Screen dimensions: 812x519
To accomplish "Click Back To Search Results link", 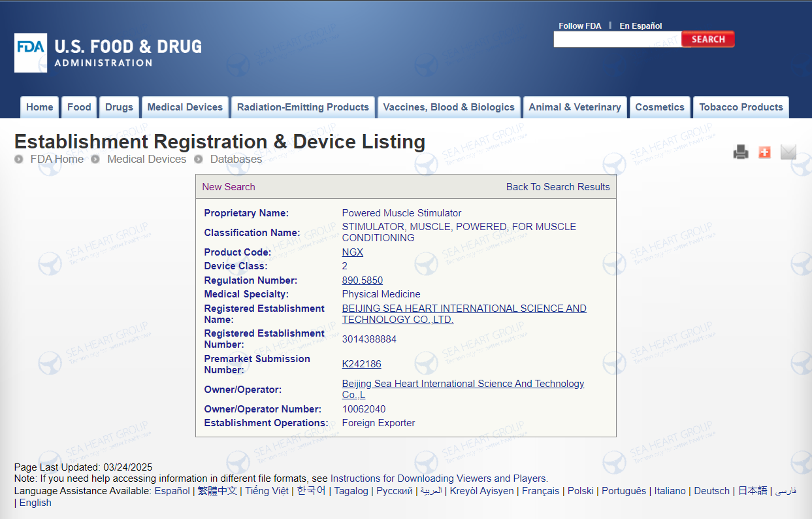I will click(x=558, y=187).
